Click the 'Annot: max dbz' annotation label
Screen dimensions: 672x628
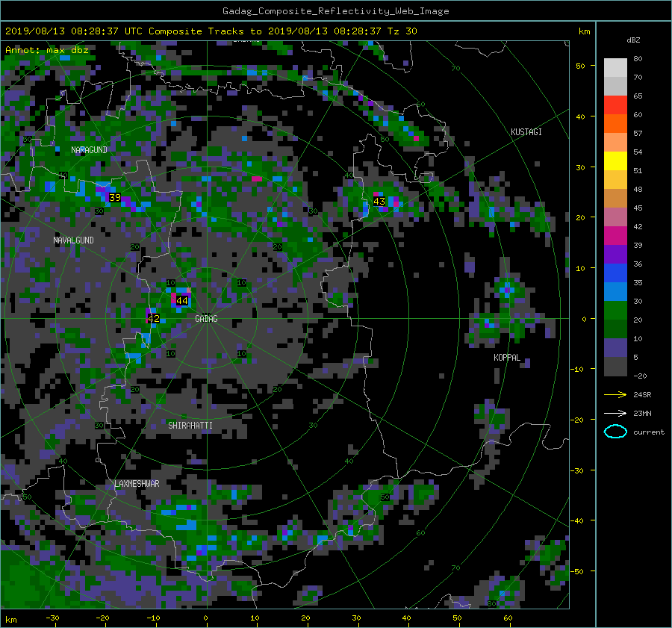(x=47, y=50)
